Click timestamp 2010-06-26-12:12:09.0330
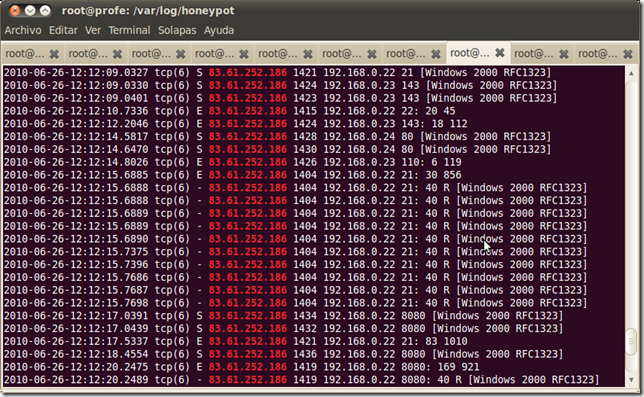The image size is (644, 397). (76, 85)
